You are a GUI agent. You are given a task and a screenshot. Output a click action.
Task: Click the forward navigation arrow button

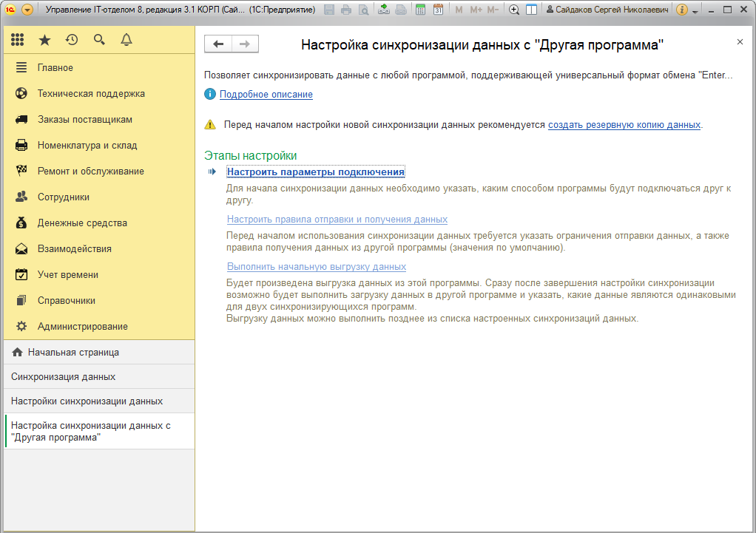pos(245,44)
